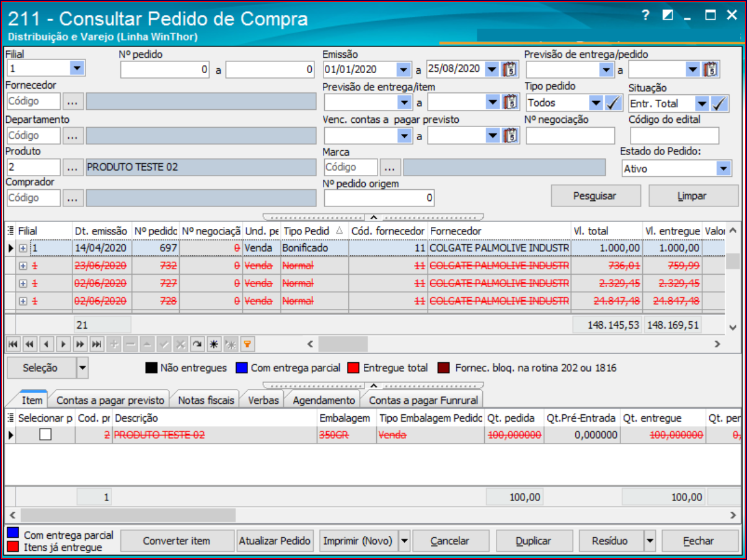Click Cancelar button
The width and height of the screenshot is (747, 560).
pyautogui.click(x=450, y=541)
